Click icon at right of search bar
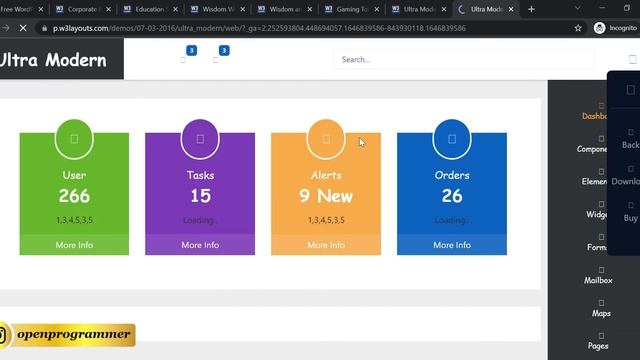This screenshot has width=640, height=360. click(x=632, y=60)
